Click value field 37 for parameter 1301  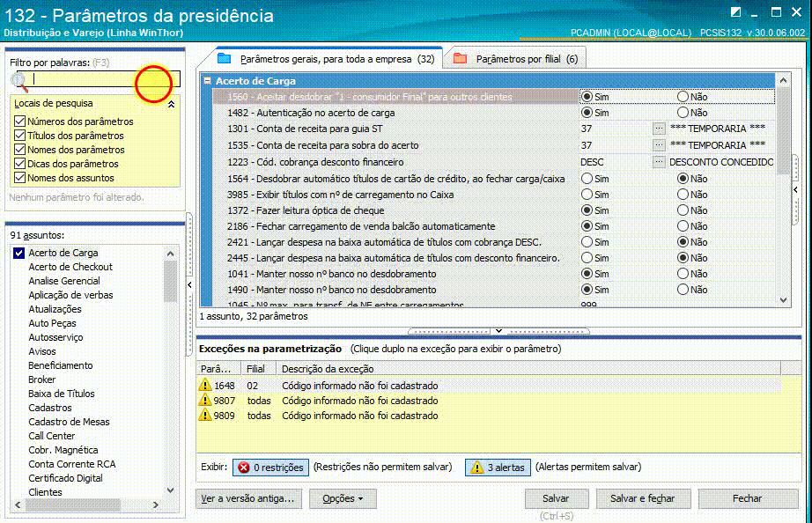[616, 129]
